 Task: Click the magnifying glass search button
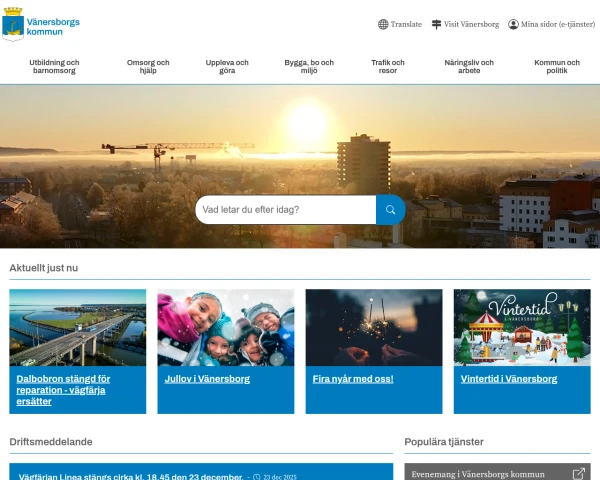coord(390,210)
